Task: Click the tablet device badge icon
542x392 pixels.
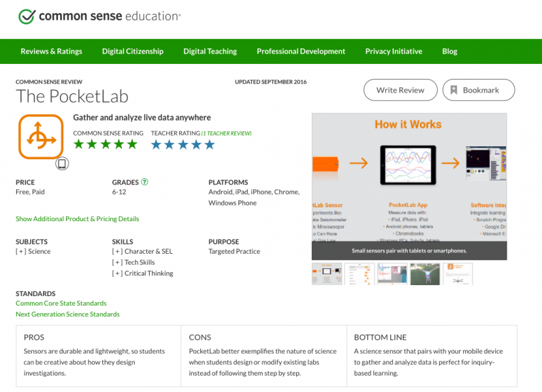Action: [62, 163]
